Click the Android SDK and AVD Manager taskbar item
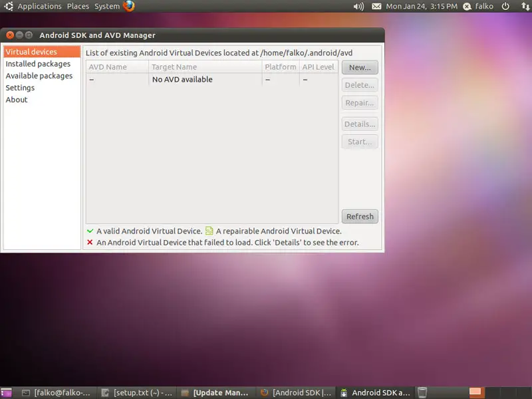 pos(375,393)
